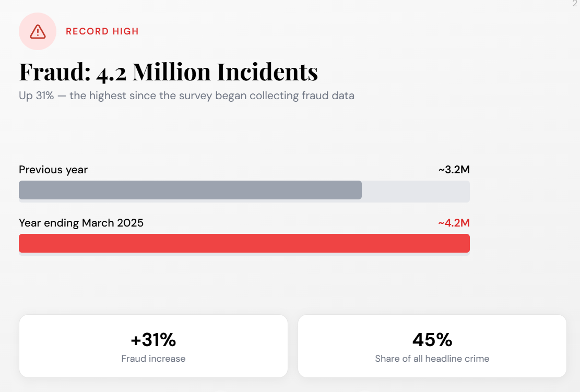Click the unfilled end of the Previous year bar
The image size is (580, 392).
pos(416,190)
